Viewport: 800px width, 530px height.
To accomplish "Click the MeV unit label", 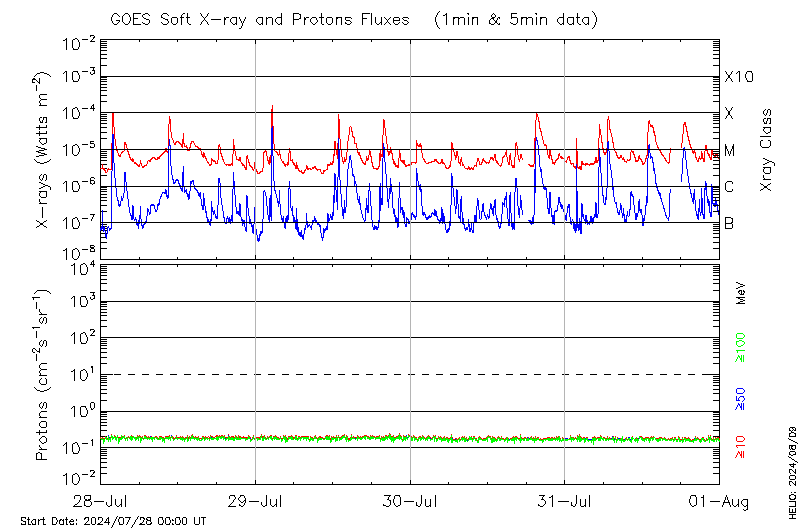I will 742,293.
